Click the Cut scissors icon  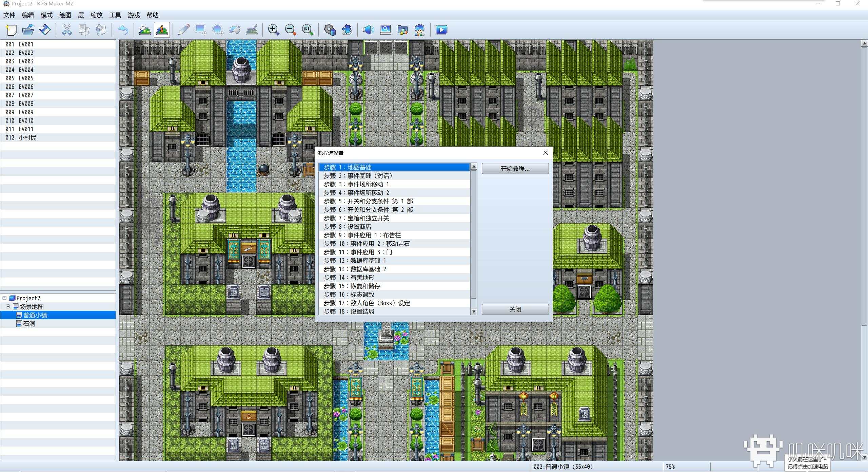(67, 30)
